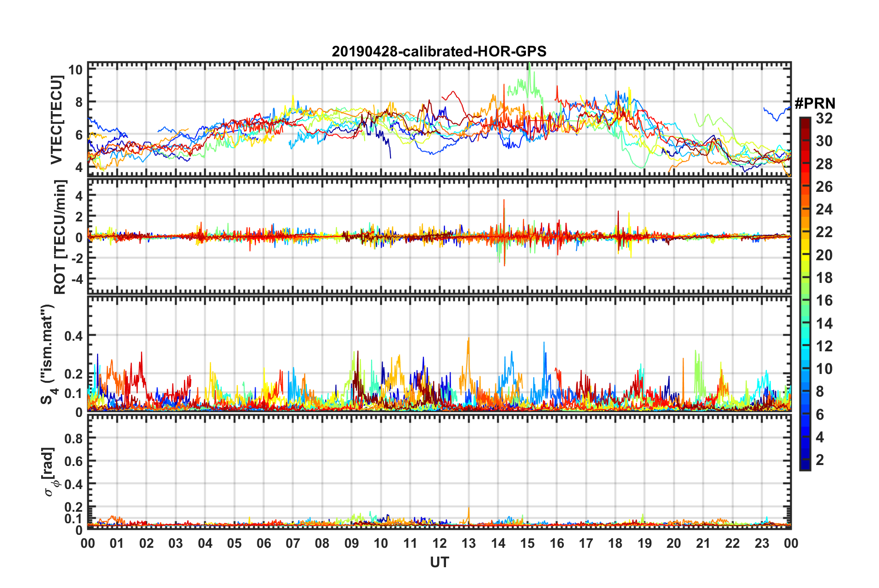Click colorbar tick label "24"
879x588 pixels.
click(x=824, y=209)
